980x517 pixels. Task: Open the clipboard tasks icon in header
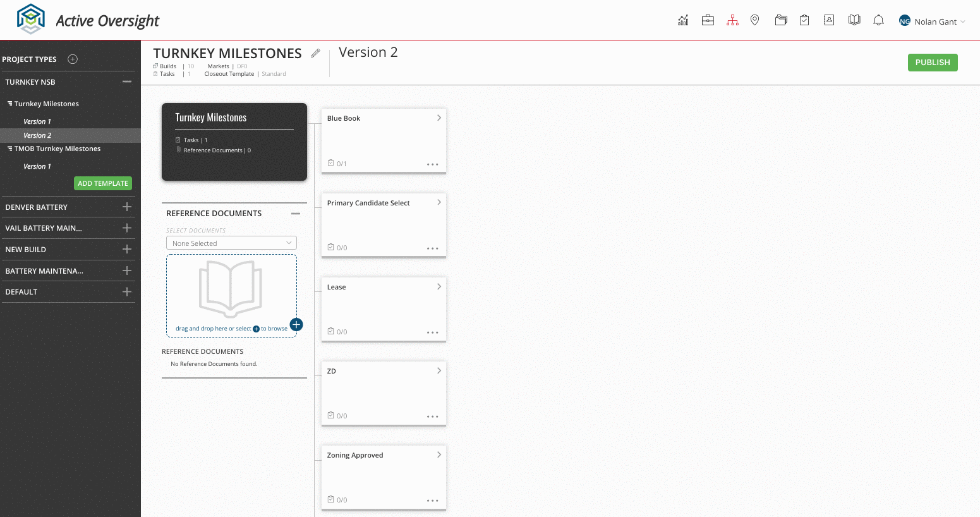click(804, 20)
